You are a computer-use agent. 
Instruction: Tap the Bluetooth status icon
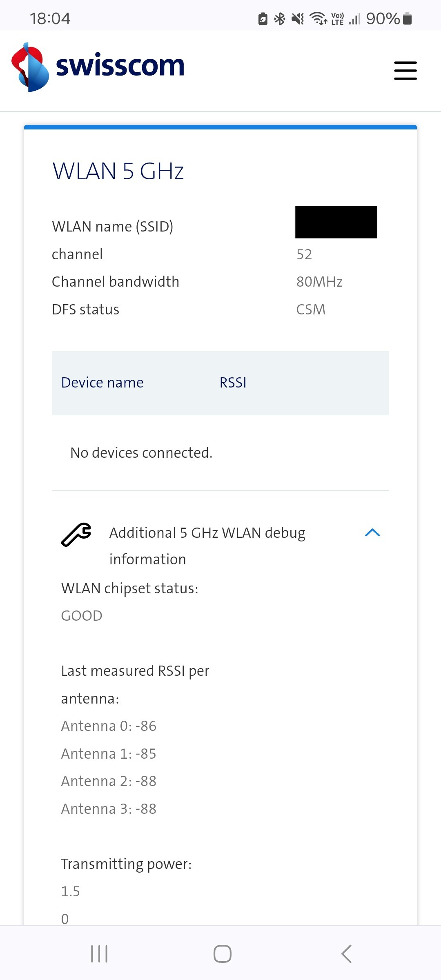[280, 18]
